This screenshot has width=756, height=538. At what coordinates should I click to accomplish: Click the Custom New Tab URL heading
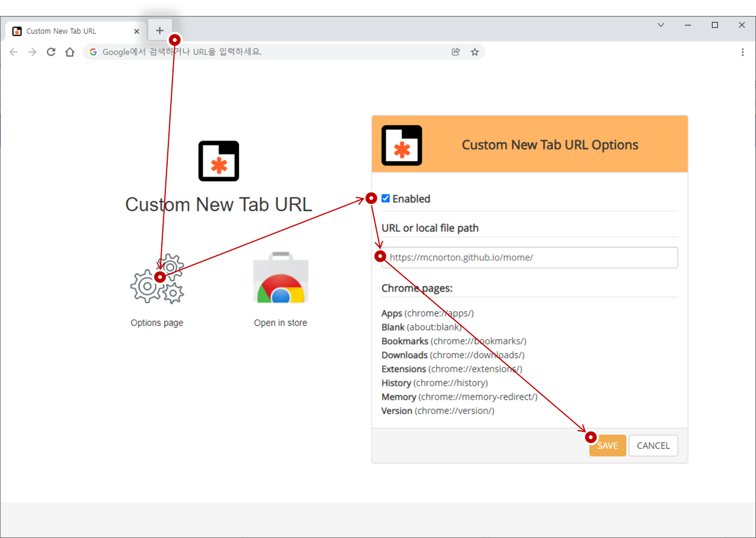click(219, 204)
